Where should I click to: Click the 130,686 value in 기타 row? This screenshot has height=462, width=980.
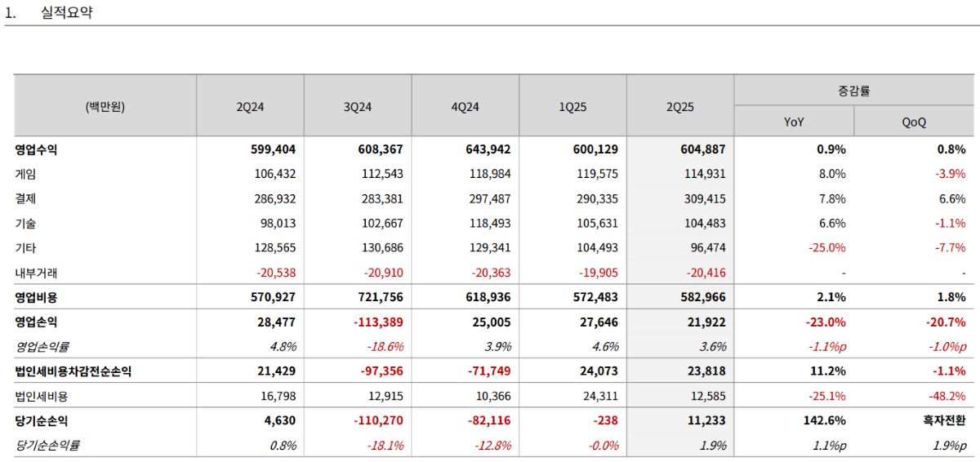(383, 247)
